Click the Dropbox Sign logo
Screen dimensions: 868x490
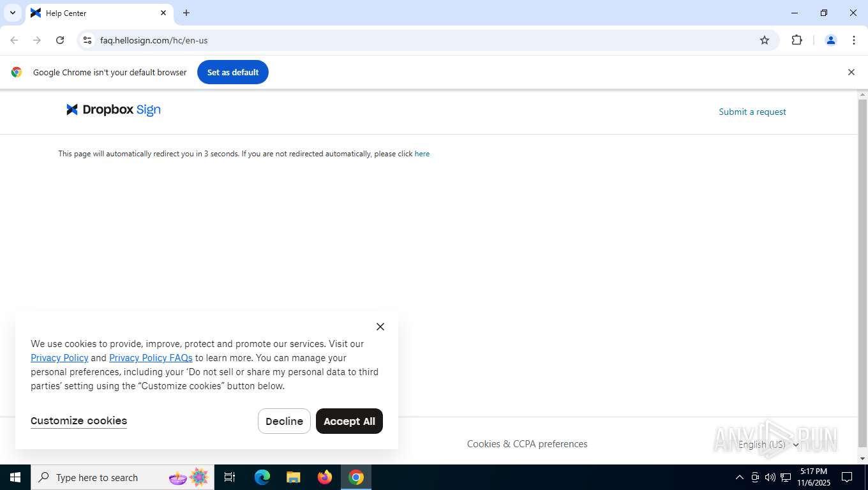[x=114, y=110]
